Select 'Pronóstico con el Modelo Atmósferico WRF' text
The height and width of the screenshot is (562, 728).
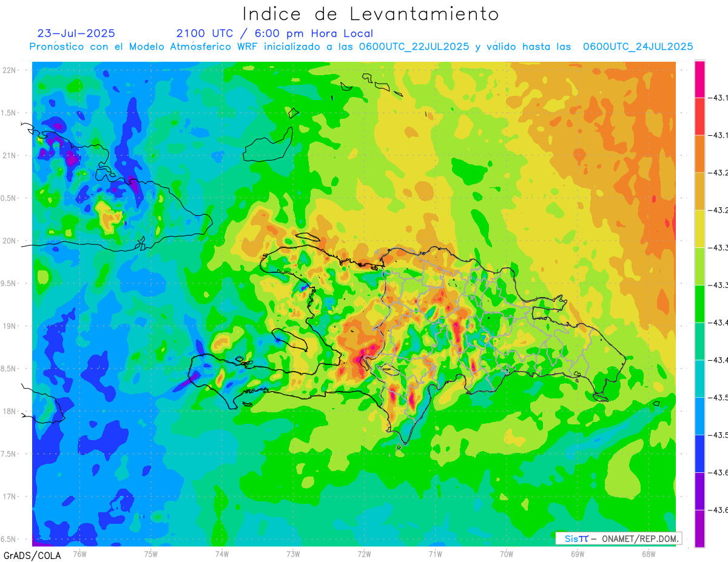click(x=144, y=46)
